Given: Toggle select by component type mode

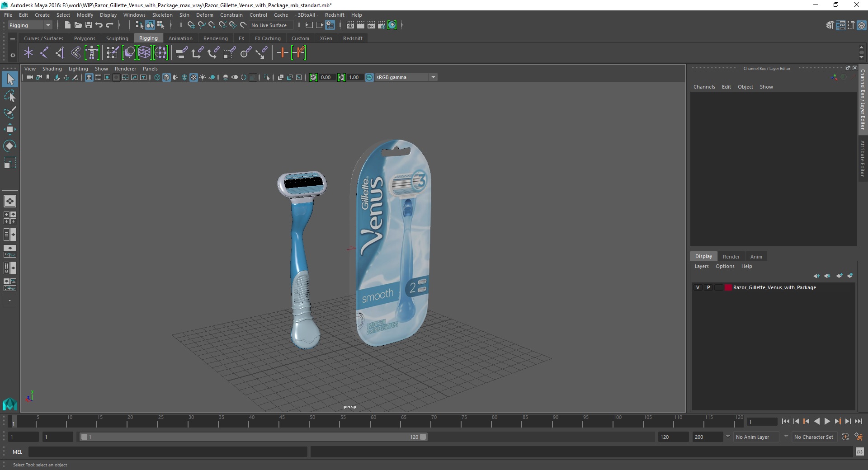Looking at the screenshot, I should [x=160, y=25].
